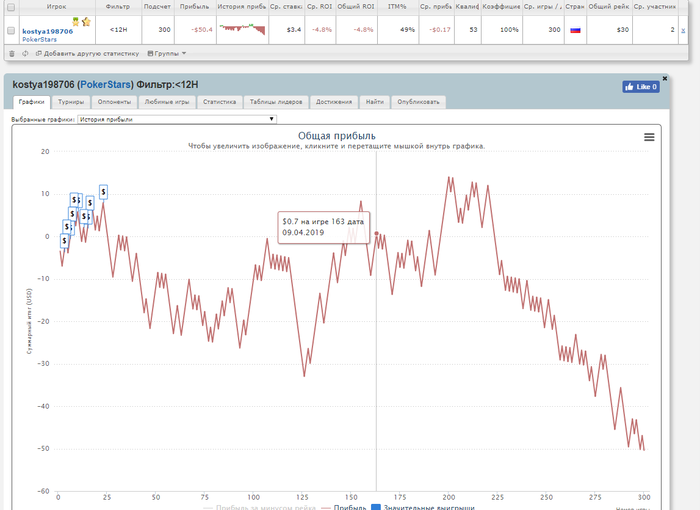700x510 pixels.
Task: Click the 53 value in the Квалиф column
Action: pyautogui.click(x=473, y=30)
